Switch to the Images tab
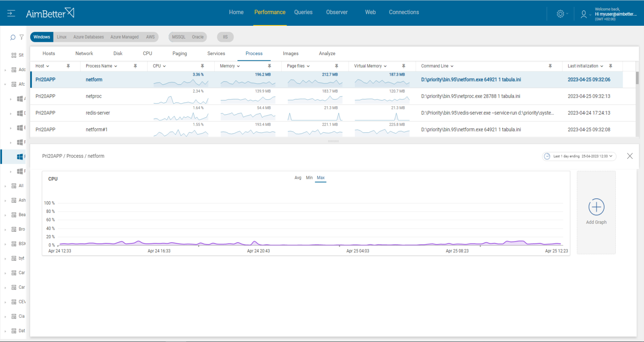Screen dimensions: 644x342 point(291,54)
